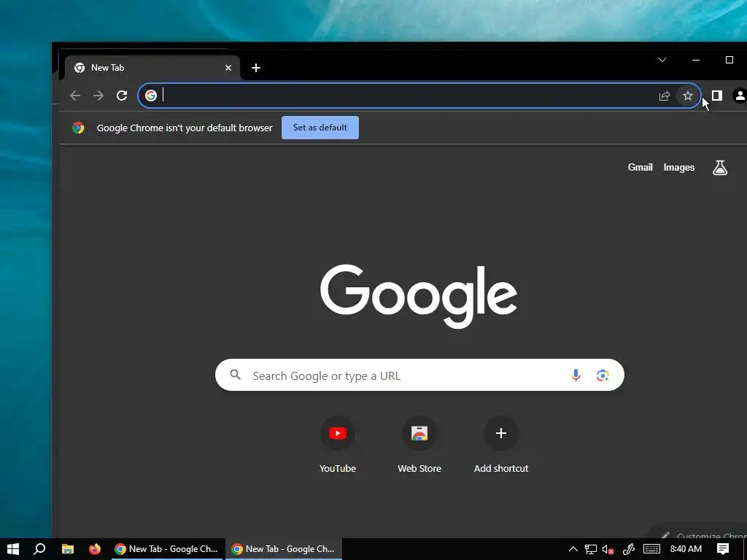
Task: Open the Images link
Action: [679, 167]
